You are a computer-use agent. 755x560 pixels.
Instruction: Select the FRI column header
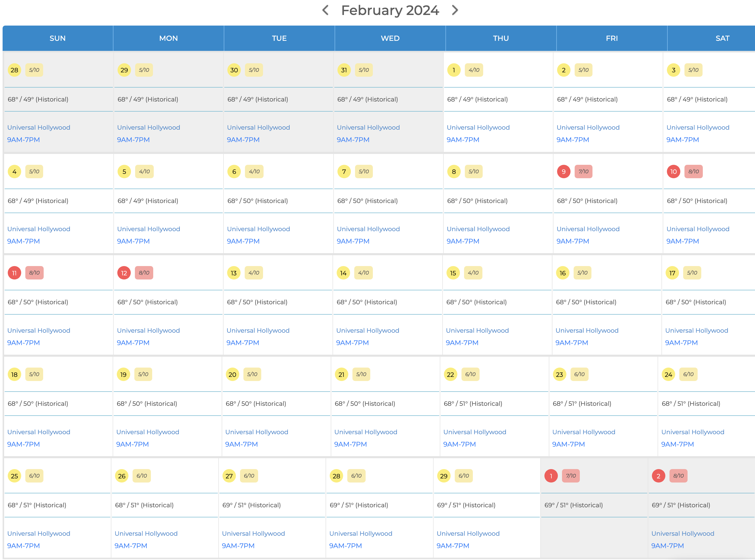coord(612,38)
